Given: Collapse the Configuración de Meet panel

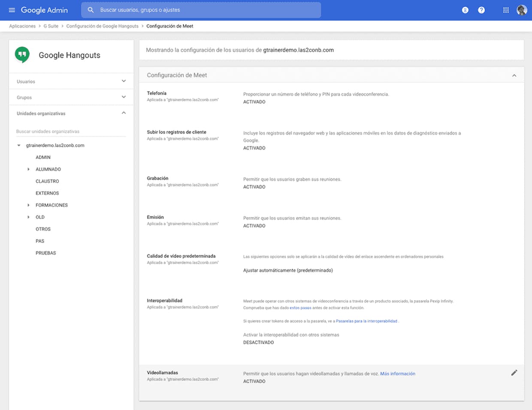Looking at the screenshot, I should coord(514,76).
